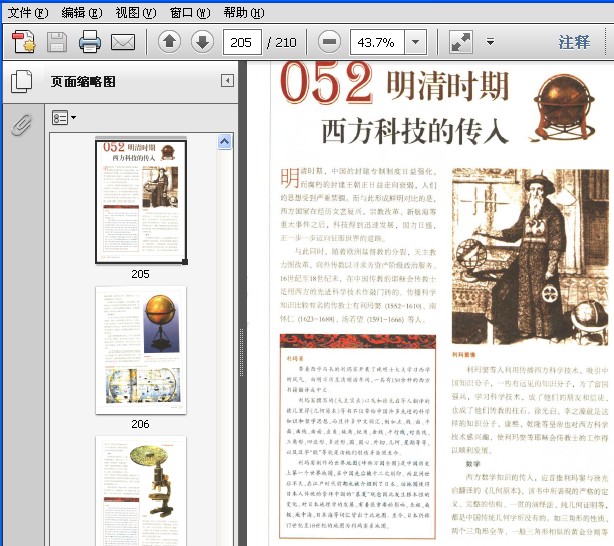This screenshot has height=546, width=614.
Task: Click the thumbnail label text 205
Action: tap(141, 274)
